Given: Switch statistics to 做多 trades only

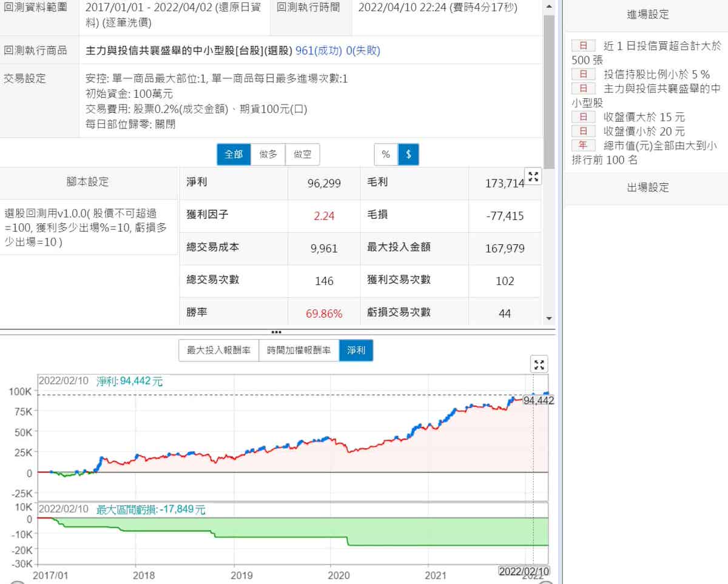Looking at the screenshot, I should pyautogui.click(x=268, y=155).
